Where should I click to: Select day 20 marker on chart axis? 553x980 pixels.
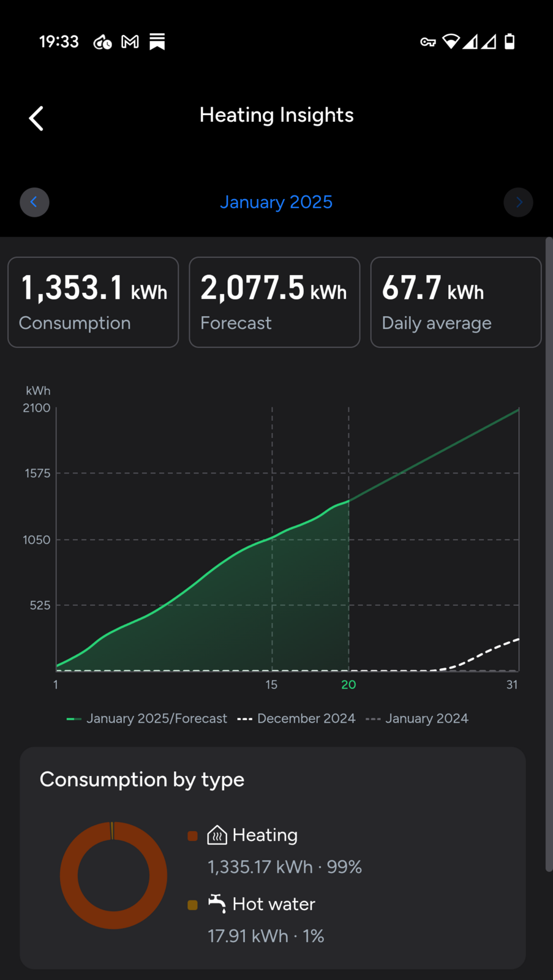(348, 685)
